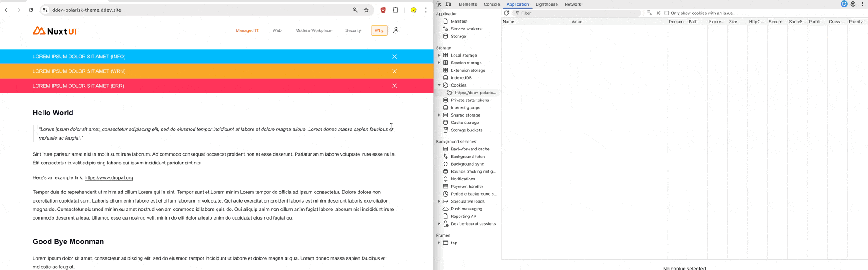The image size is (868, 270).
Task: Switch to the Network tab in DevTools
Action: (x=572, y=4)
